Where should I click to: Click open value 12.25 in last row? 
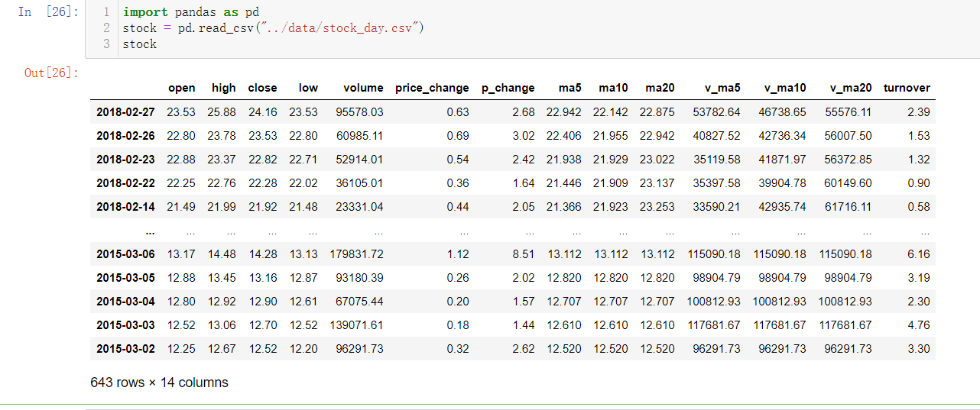pos(181,349)
